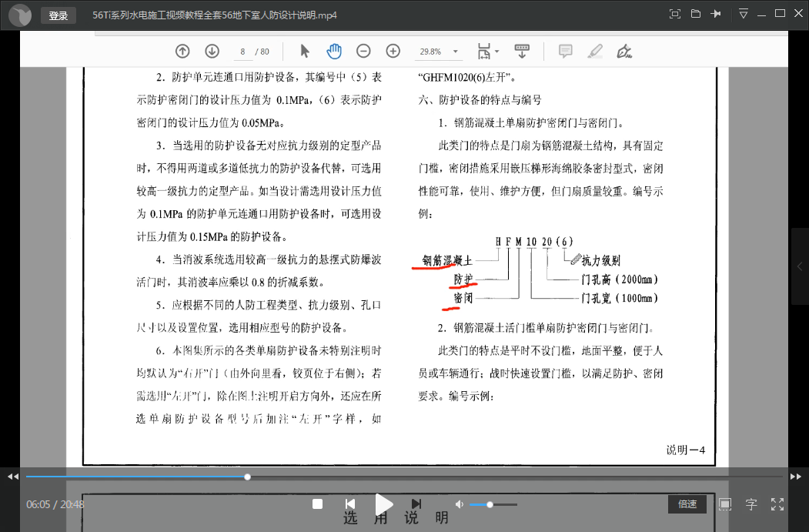Enter fullscreen mode
The height and width of the screenshot is (532, 809).
(x=777, y=504)
